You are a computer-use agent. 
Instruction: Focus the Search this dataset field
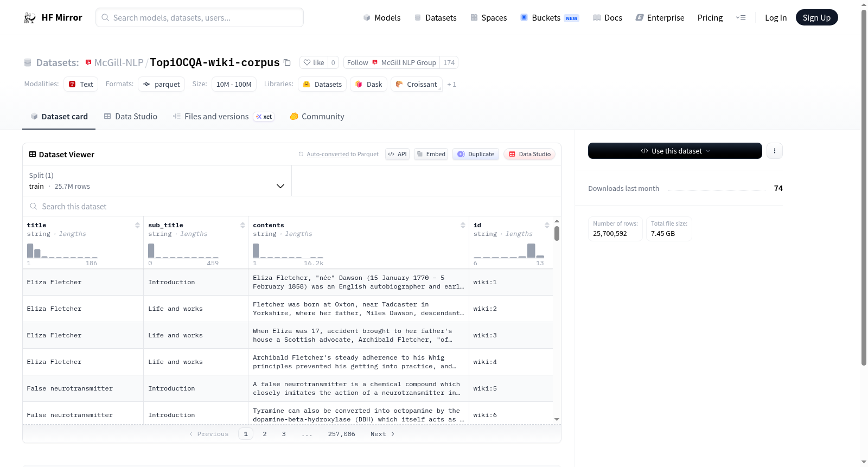pyautogui.click(x=292, y=206)
